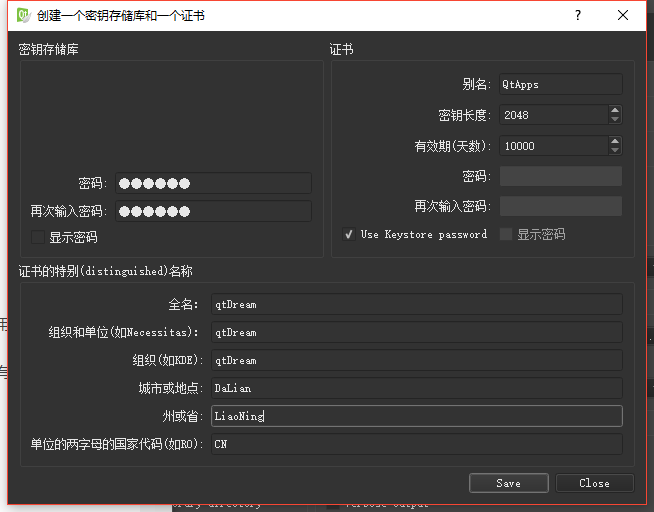The height and width of the screenshot is (512, 654).
Task: Increase validity days with the up arrow
Action: pyautogui.click(x=615, y=141)
